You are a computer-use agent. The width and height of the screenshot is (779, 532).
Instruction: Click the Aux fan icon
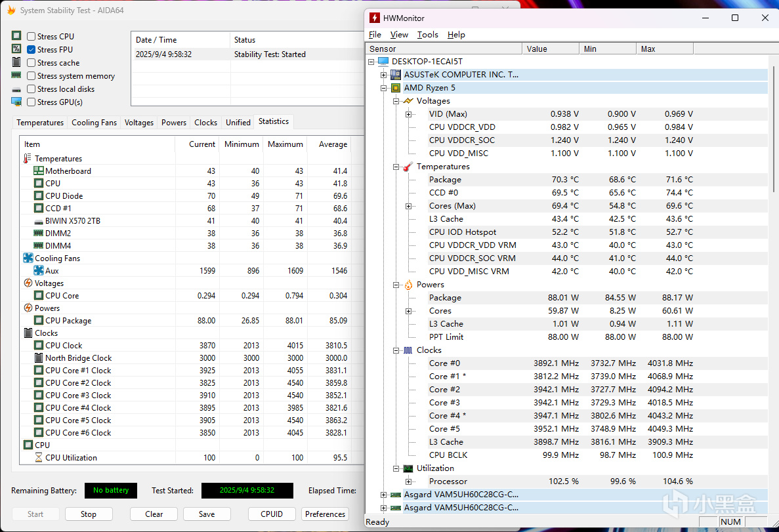(38, 270)
